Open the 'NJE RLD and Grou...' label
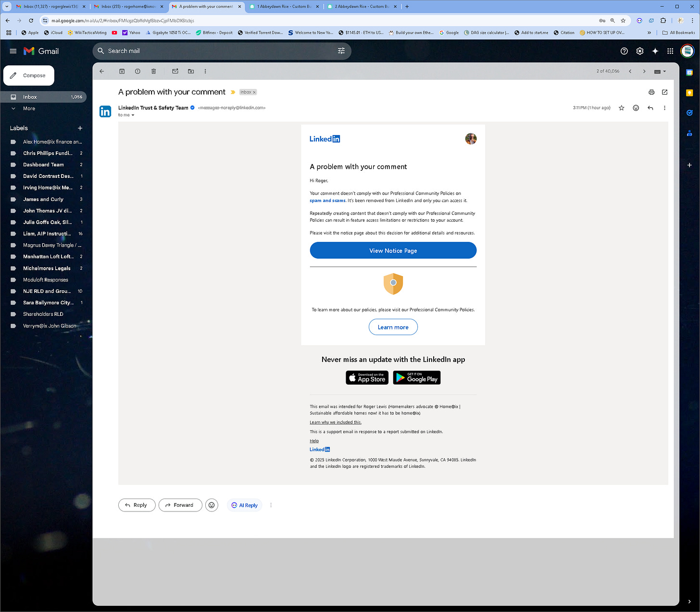Viewport: 700px width, 612px height. (46, 291)
